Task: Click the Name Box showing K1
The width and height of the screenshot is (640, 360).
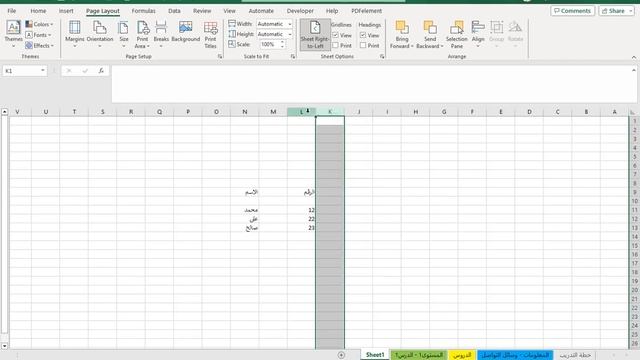Action: point(21,71)
